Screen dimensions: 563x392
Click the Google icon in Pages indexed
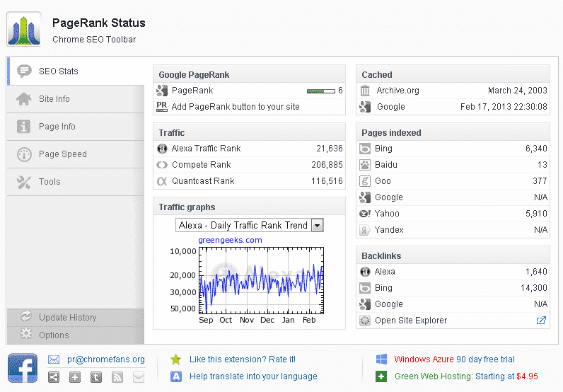point(365,197)
